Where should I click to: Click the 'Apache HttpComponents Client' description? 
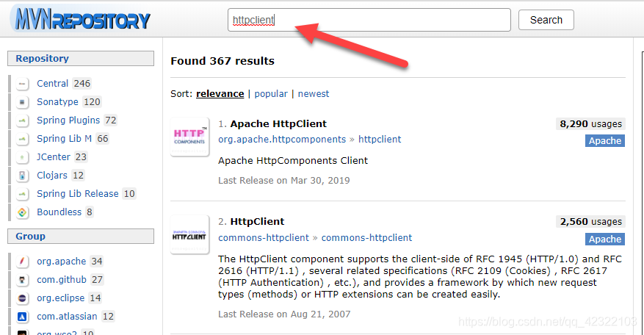(x=293, y=160)
